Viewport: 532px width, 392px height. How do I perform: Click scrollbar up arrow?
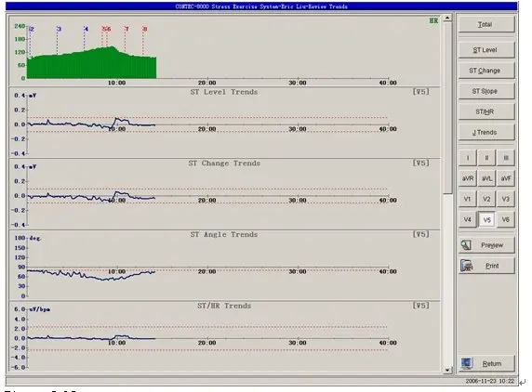[x=447, y=18]
